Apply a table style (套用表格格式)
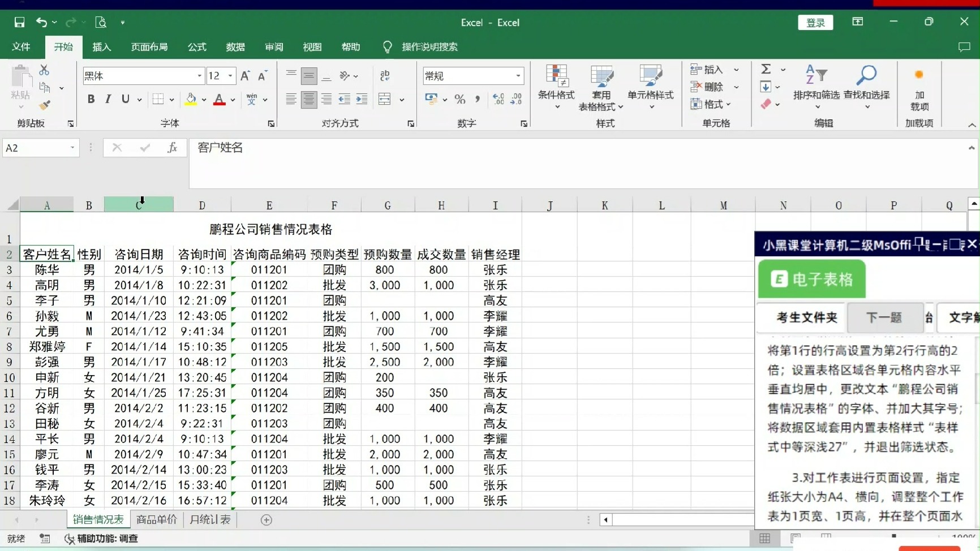 (x=601, y=88)
